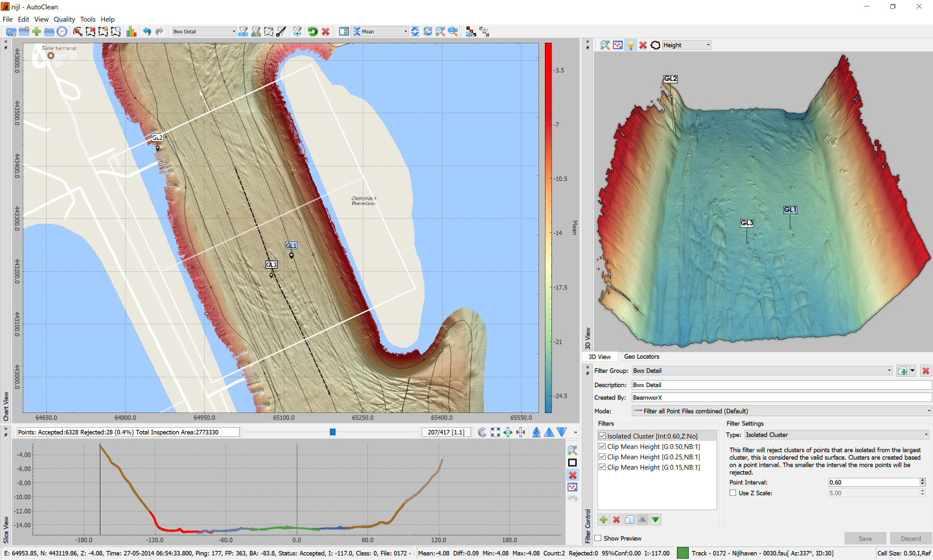Click the Point Interval value field
This screenshot has width=933, height=560.
tap(868, 482)
